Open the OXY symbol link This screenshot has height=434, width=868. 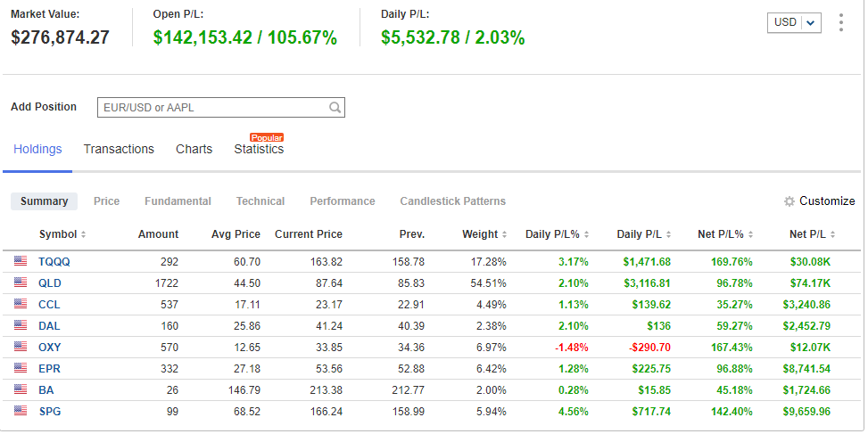(50, 348)
